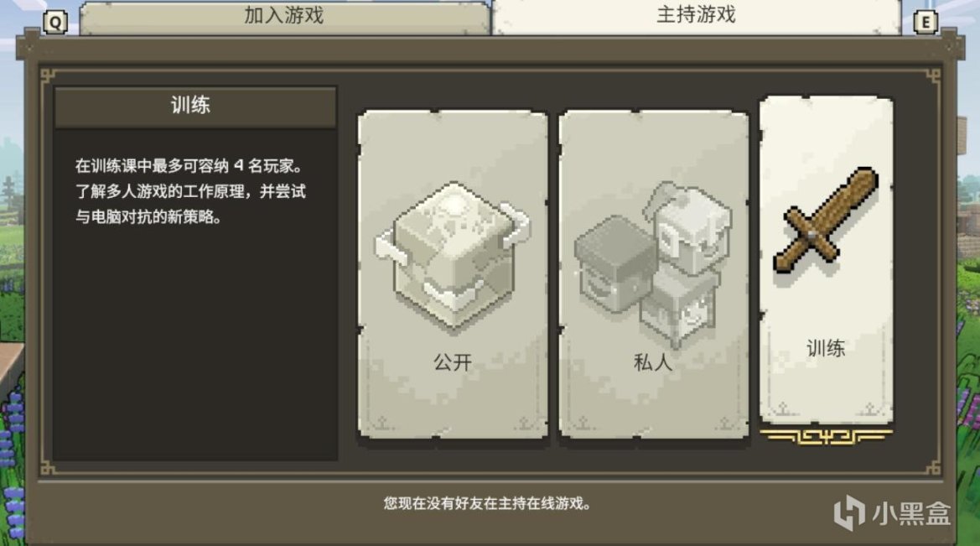Image resolution: width=980 pixels, height=546 pixels.
Task: Click the E key hint icon
Action: pyautogui.click(x=926, y=23)
